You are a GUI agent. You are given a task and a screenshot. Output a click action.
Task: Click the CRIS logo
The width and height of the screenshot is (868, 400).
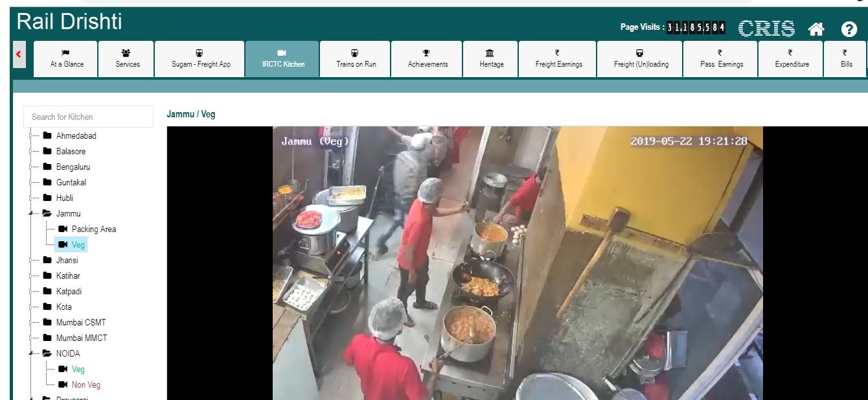767,29
